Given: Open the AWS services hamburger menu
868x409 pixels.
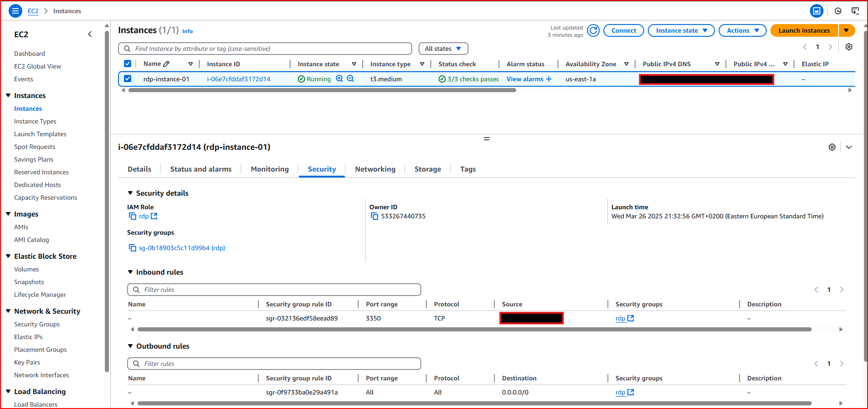Looking at the screenshot, I should tap(15, 11).
